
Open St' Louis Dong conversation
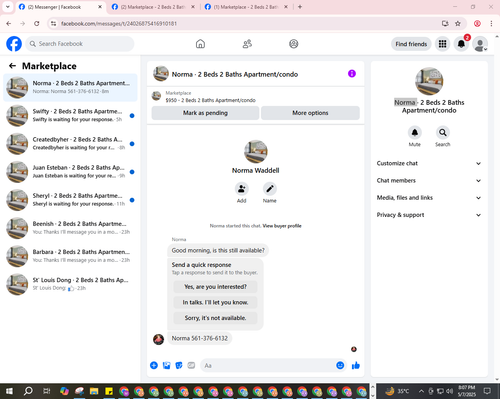click(x=70, y=284)
